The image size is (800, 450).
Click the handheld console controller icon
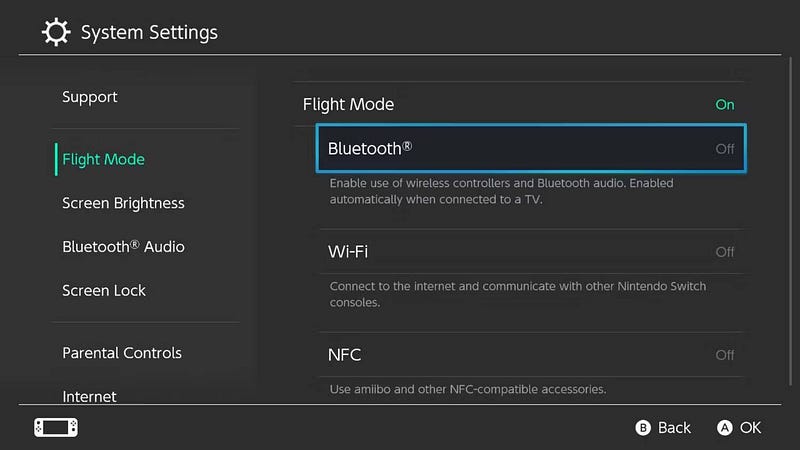(x=56, y=428)
